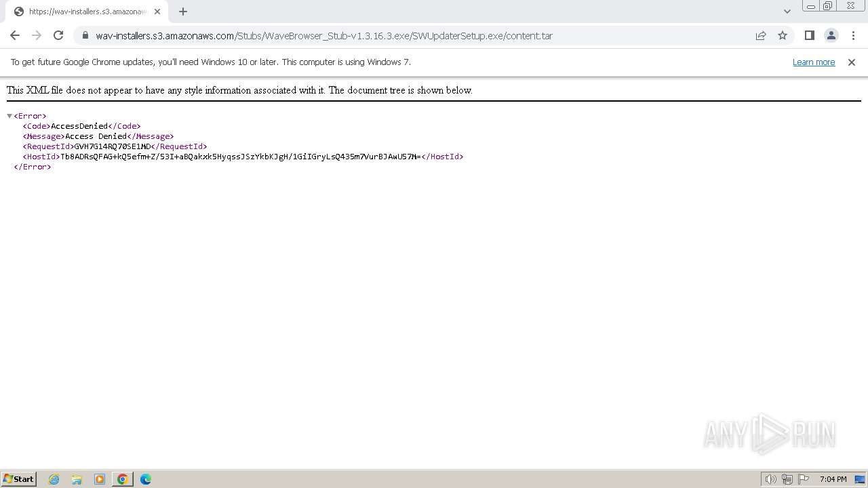
Task: Open the Action Center flag icon
Action: click(804, 479)
